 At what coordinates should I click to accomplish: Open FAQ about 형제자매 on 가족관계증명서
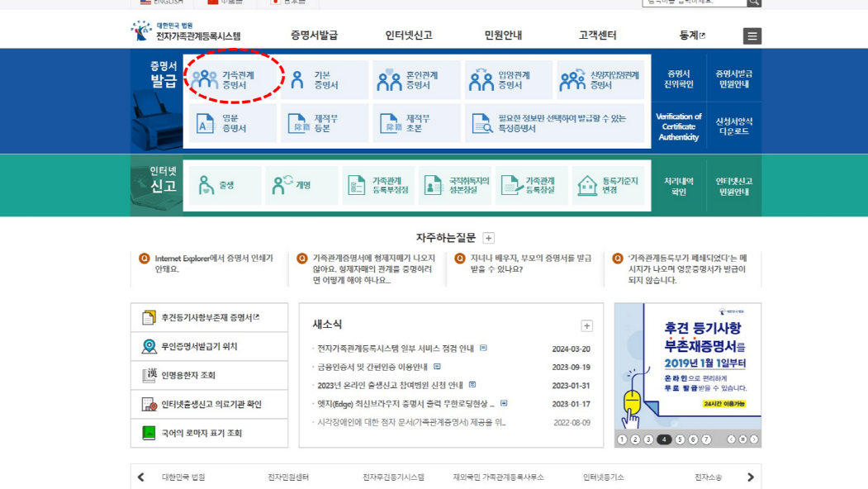373,269
